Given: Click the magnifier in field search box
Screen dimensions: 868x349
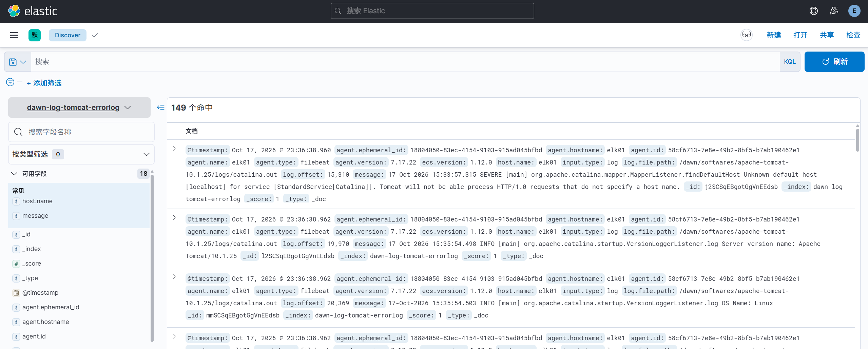Looking at the screenshot, I should tap(18, 132).
